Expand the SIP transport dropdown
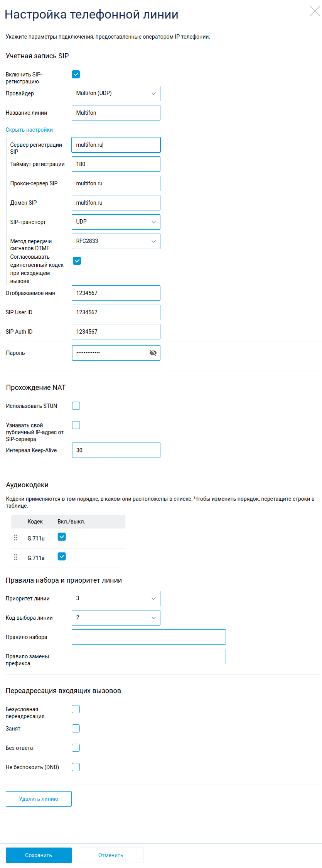 tap(116, 222)
